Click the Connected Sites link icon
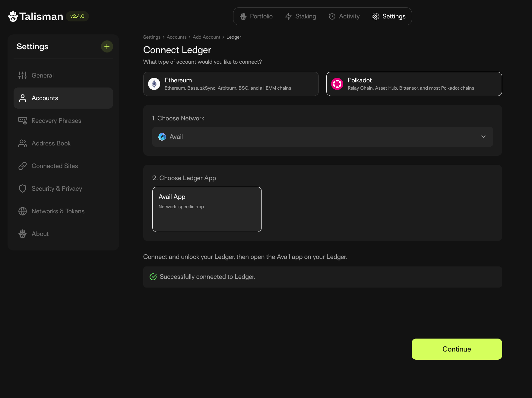This screenshot has width=532, height=398. point(23,166)
